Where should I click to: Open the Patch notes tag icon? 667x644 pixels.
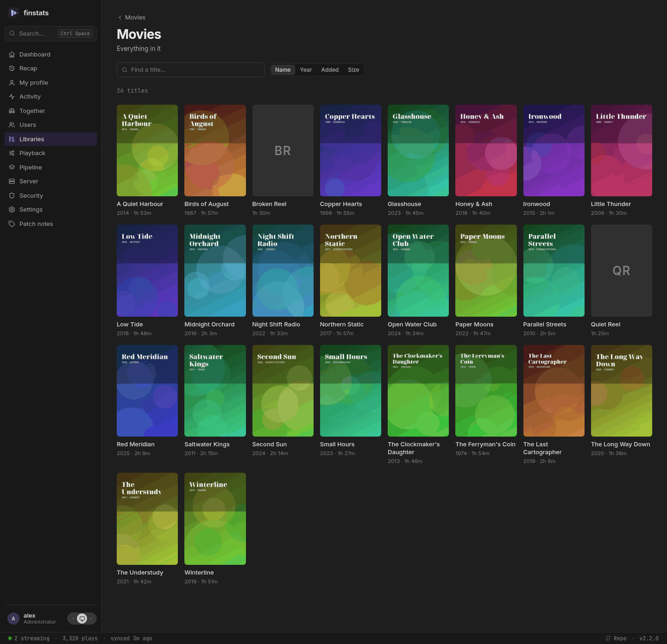pyautogui.click(x=12, y=224)
